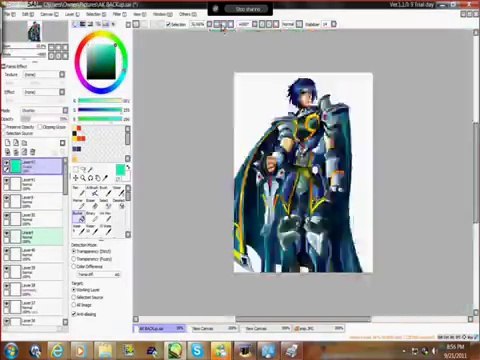Select the Rotate view tool
480x360 pixels.
pyautogui.click(x=90, y=178)
